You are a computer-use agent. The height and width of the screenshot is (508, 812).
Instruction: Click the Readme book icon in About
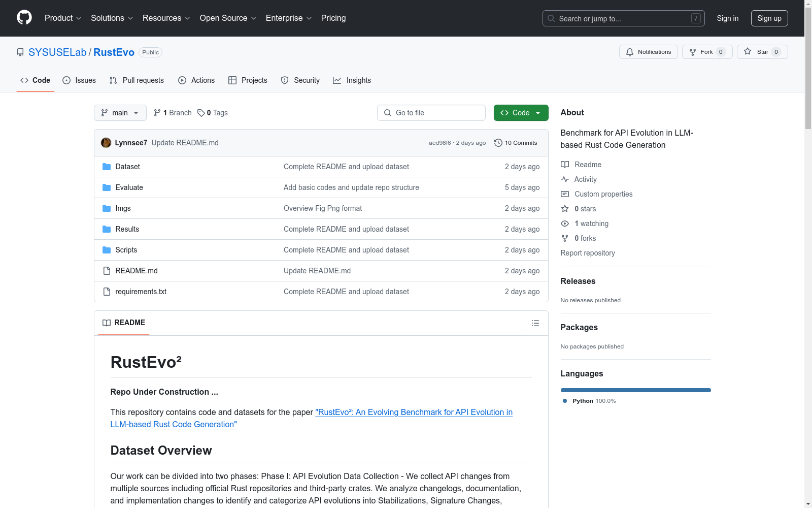tap(565, 165)
